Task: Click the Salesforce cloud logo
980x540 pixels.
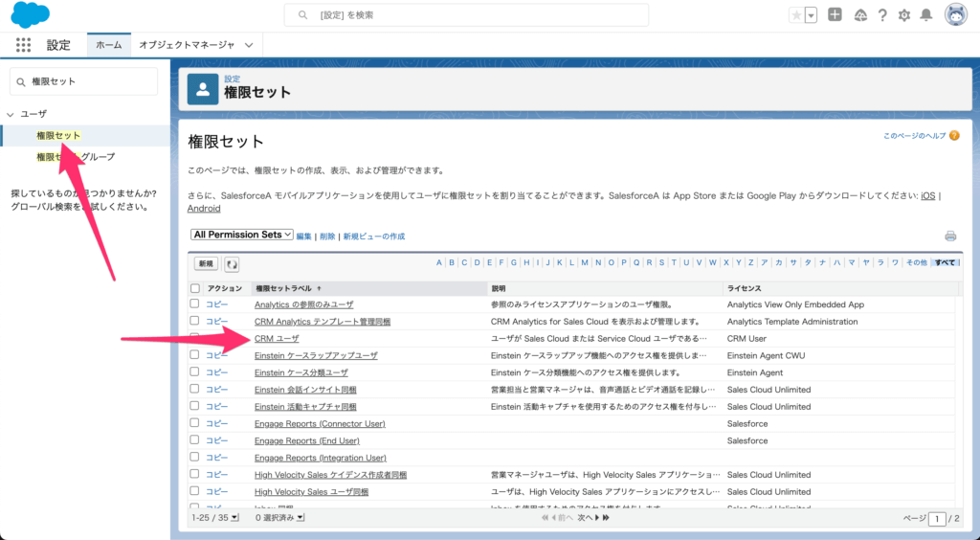Action: click(30, 15)
